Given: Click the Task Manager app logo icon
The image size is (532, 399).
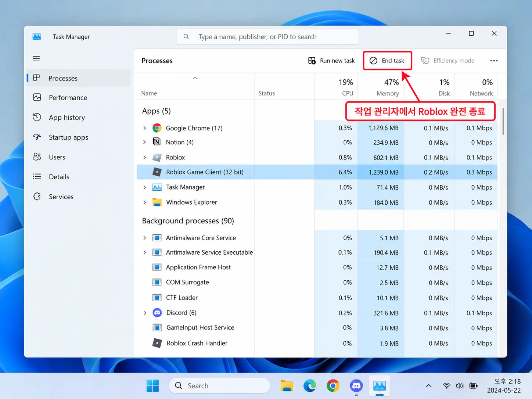Looking at the screenshot, I should (x=37, y=36).
